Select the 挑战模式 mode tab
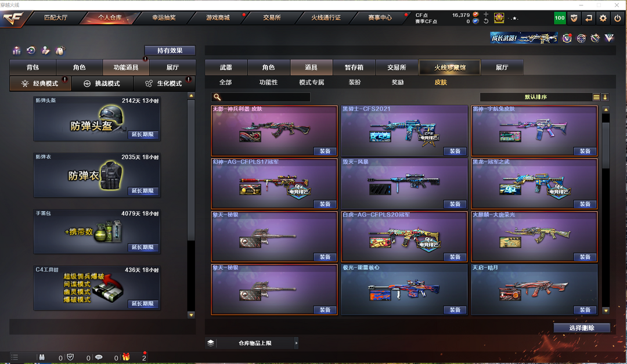 click(x=102, y=83)
